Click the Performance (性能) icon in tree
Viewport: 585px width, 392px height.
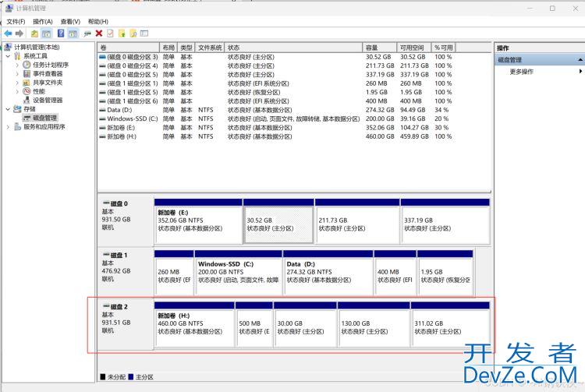tap(27, 91)
